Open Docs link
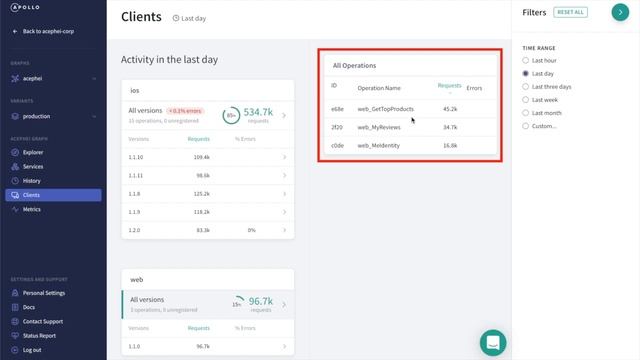The width and height of the screenshot is (640, 360). point(29,307)
